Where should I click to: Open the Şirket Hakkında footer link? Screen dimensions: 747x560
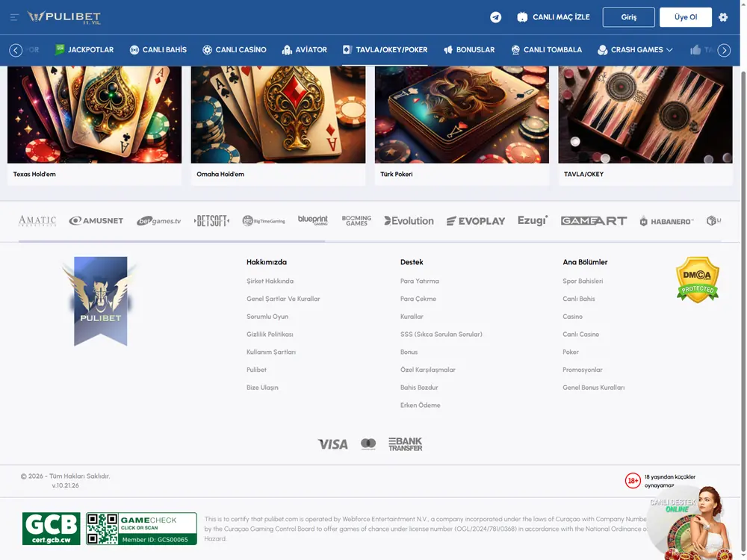[x=270, y=281]
